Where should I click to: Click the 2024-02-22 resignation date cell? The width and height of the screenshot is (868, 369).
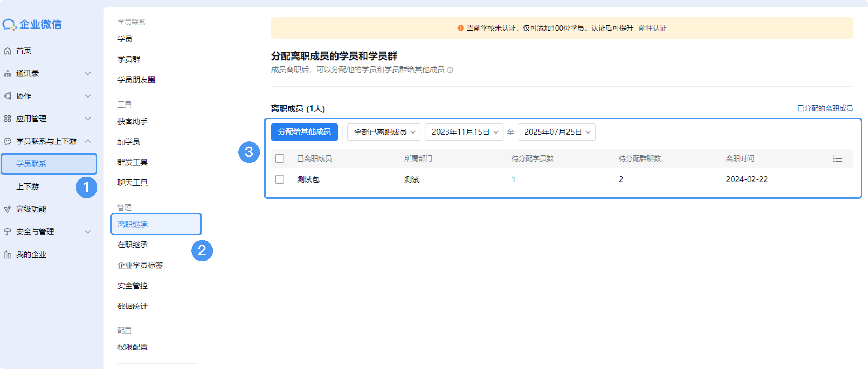[x=747, y=179]
